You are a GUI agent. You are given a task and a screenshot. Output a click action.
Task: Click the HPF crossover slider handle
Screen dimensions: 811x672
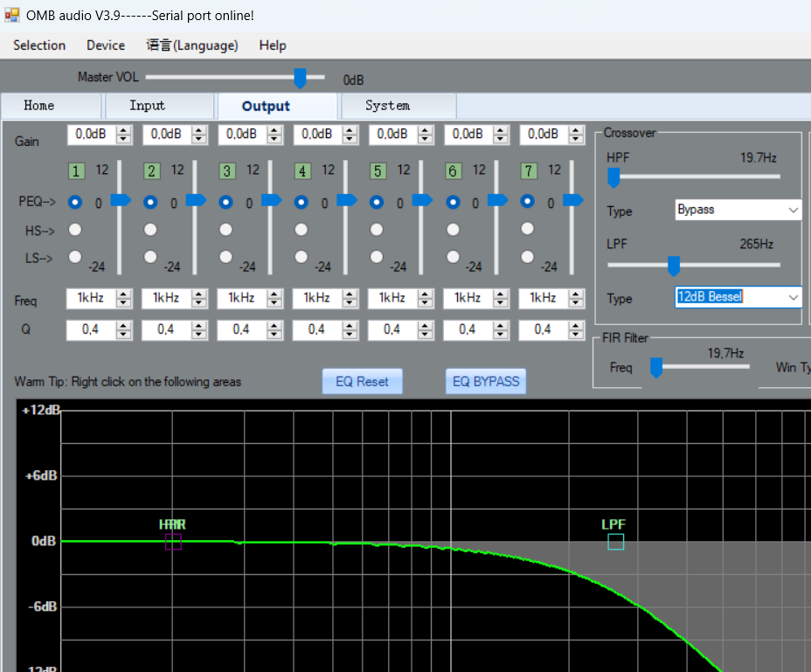pos(613,177)
